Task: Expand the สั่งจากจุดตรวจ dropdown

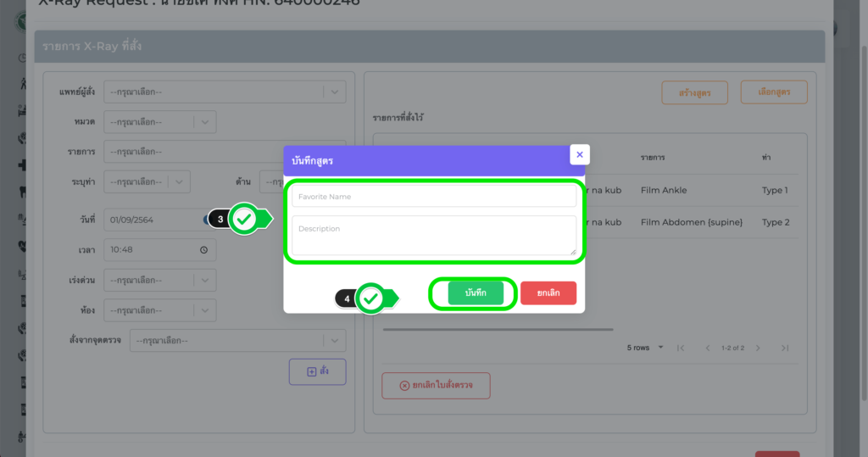Action: point(335,341)
